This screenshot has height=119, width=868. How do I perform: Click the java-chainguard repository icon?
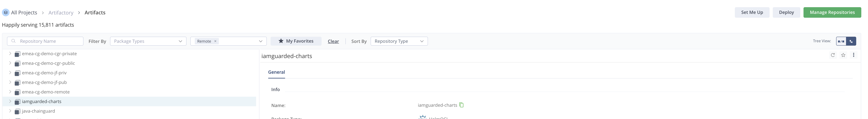tap(18, 111)
